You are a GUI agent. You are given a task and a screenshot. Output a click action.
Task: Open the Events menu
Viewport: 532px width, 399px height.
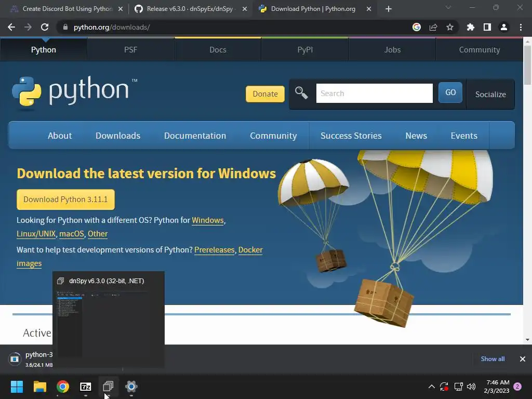[x=464, y=136]
